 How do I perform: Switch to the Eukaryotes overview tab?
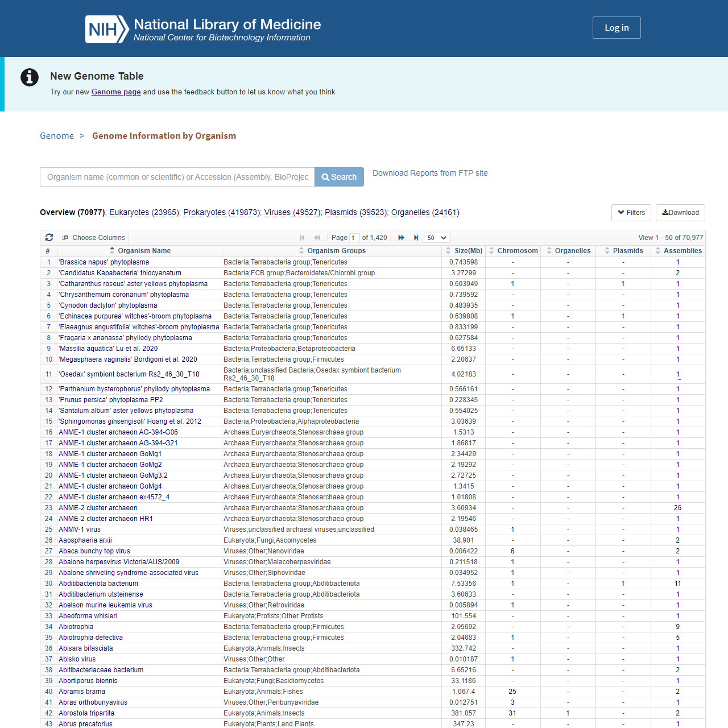point(144,212)
